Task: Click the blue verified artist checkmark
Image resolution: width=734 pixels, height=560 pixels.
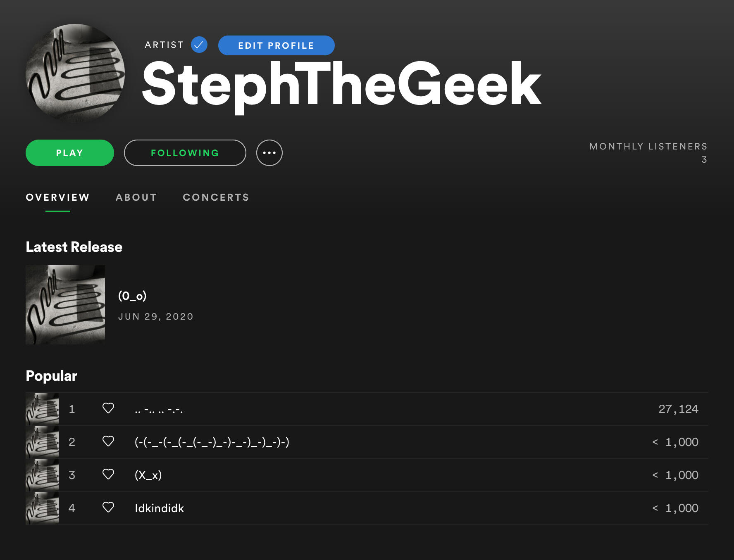Action: 199,45
